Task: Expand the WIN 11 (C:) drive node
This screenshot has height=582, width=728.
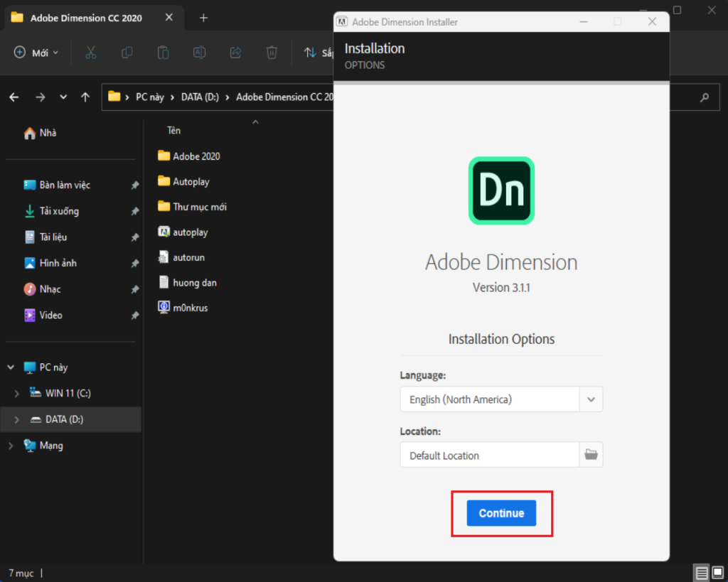Action: [x=17, y=393]
